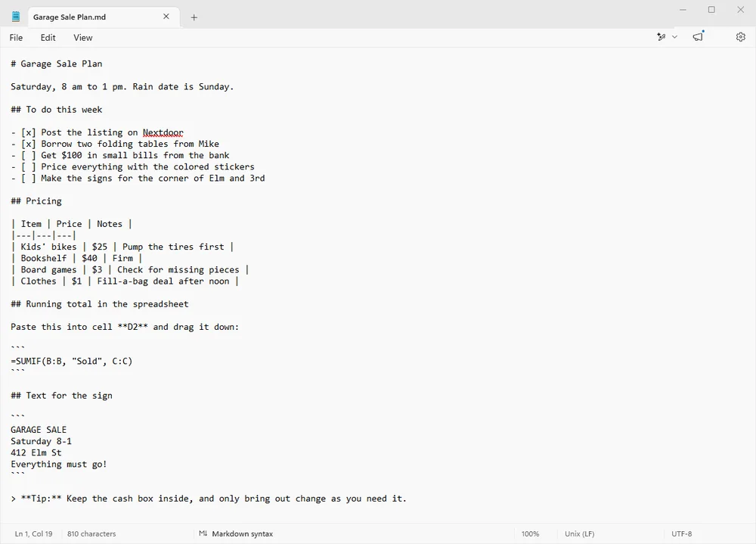Click the table header row 'Item | Price | Notes'

coord(71,224)
